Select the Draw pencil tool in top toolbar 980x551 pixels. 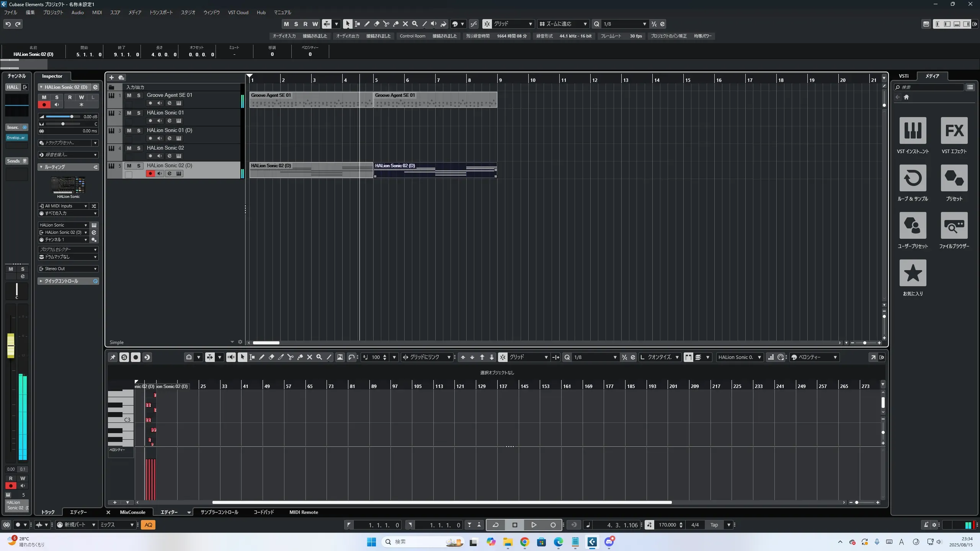(367, 24)
